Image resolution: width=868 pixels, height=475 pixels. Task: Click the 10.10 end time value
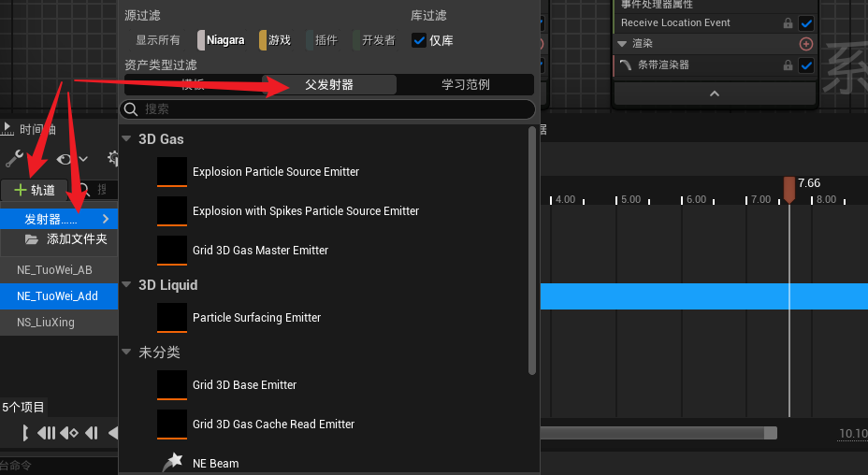tap(853, 434)
